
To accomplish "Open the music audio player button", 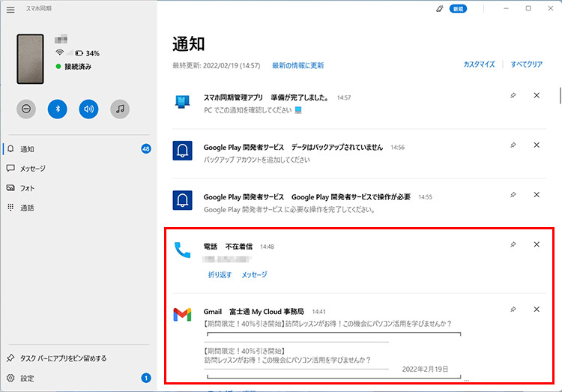I will 120,109.
